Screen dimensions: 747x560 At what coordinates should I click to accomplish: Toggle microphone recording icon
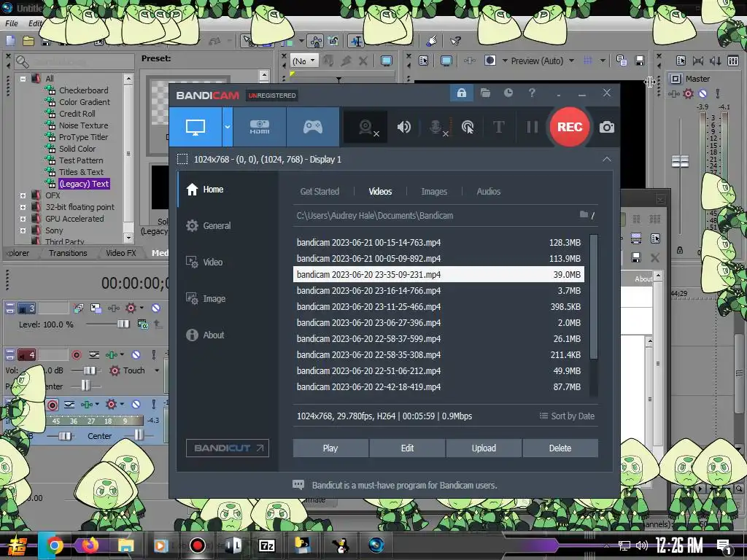coord(438,127)
